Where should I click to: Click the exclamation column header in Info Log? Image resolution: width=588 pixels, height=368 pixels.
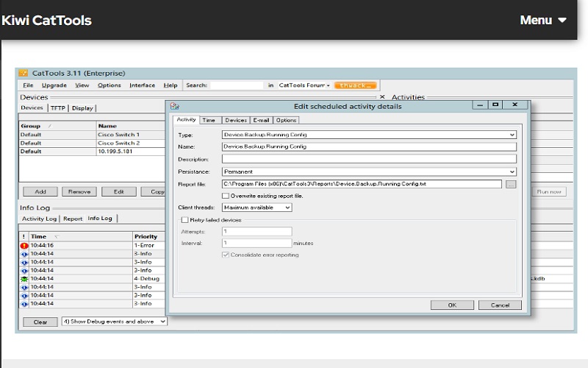tap(24, 236)
